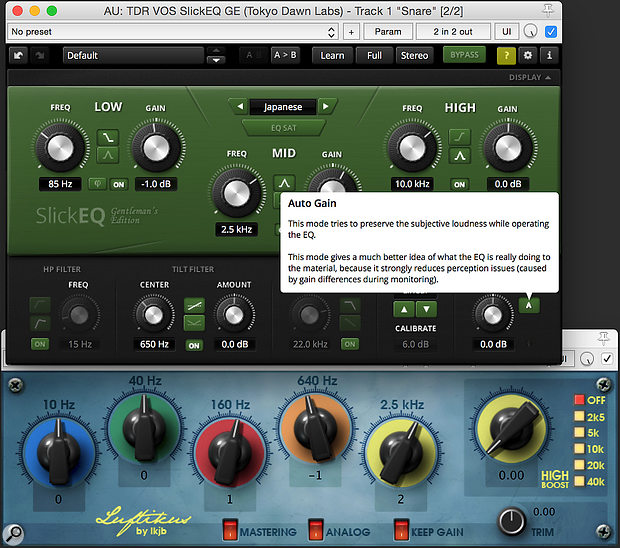Select upper tilt filter shape

(x=194, y=306)
